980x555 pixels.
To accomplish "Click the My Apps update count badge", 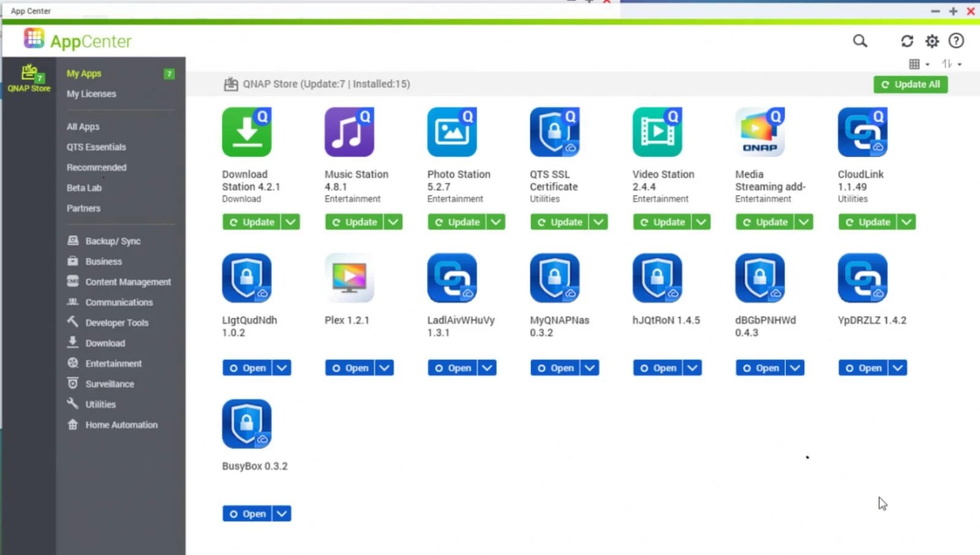I will [169, 74].
